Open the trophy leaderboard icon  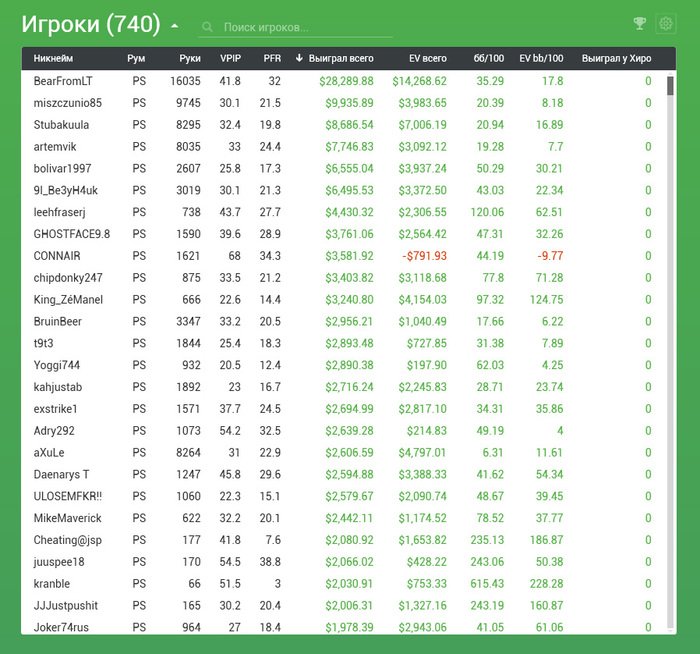coord(640,24)
